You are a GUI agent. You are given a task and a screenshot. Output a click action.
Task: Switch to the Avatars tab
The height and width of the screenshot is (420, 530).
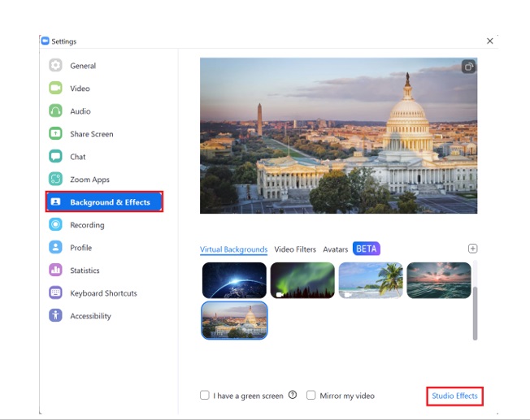pyautogui.click(x=335, y=249)
